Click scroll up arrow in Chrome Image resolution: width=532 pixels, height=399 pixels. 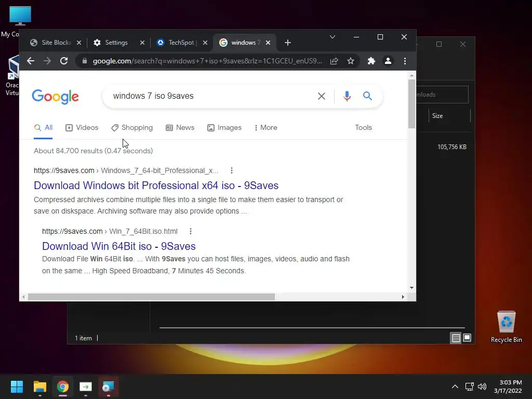(x=411, y=75)
